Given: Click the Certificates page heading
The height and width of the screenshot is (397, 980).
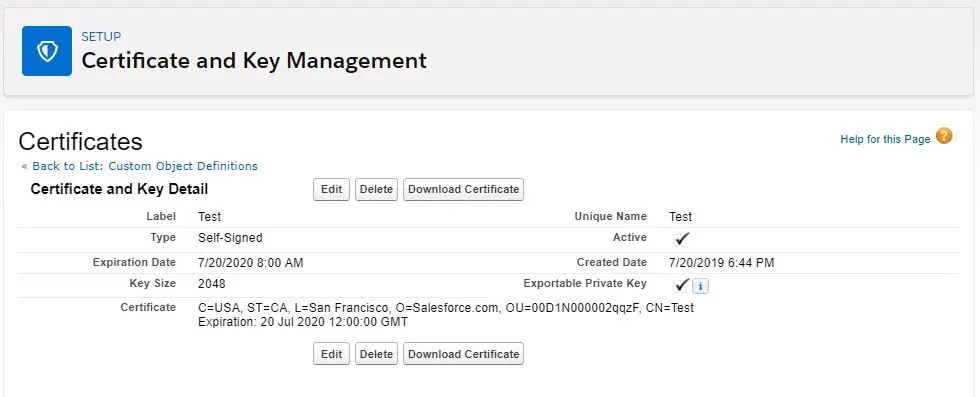Looking at the screenshot, I should tap(81, 142).
